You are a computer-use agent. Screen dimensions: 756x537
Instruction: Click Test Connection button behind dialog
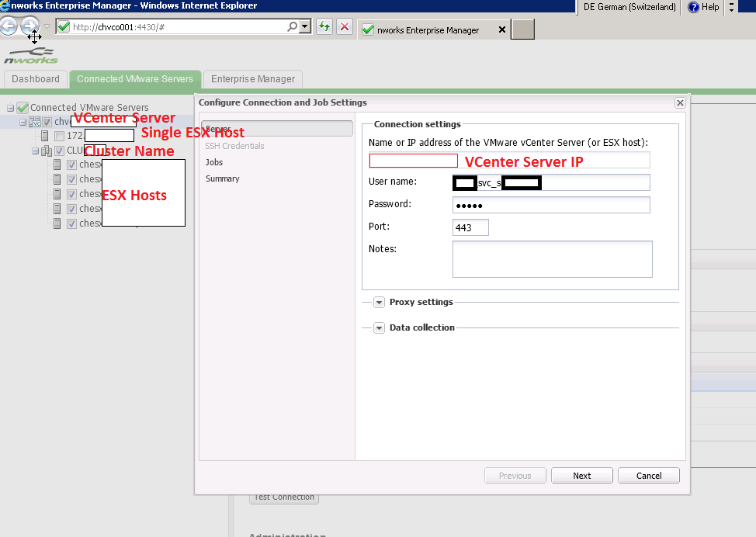[284, 498]
